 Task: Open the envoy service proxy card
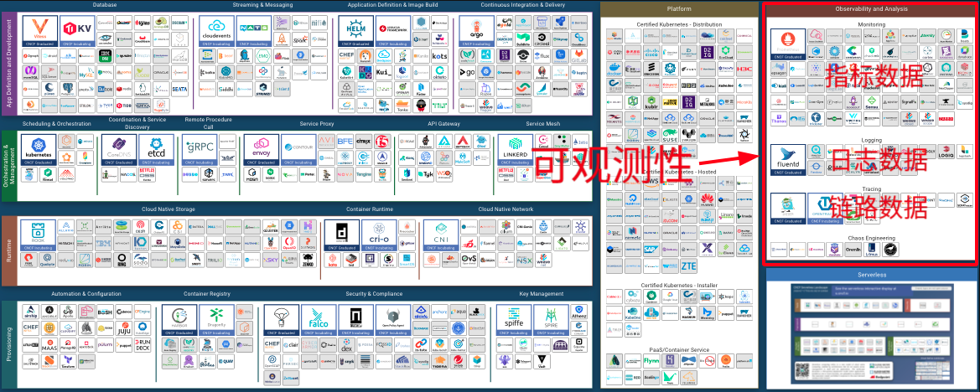261,149
